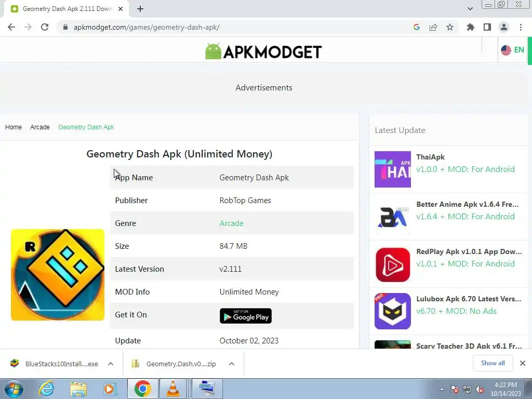Open Home breadcrumb link
532x399 pixels.
click(x=13, y=127)
